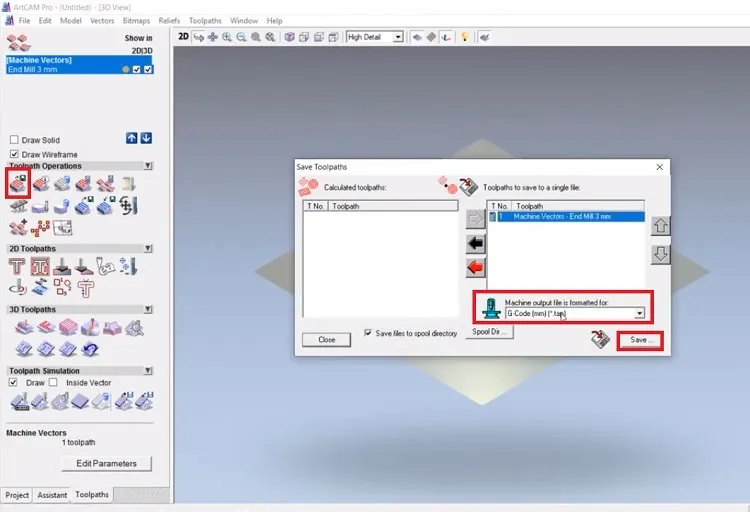Collapse the Toolpath Simulation section

148,370
